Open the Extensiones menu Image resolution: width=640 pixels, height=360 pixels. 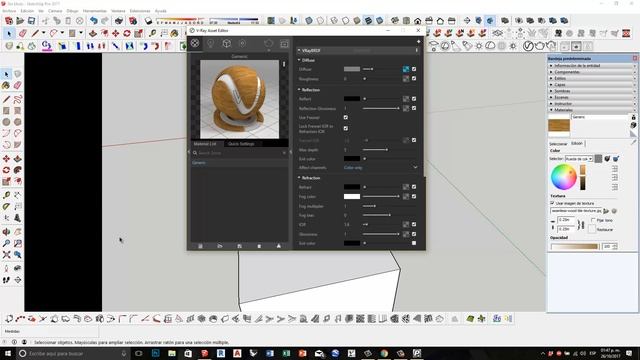(140, 11)
